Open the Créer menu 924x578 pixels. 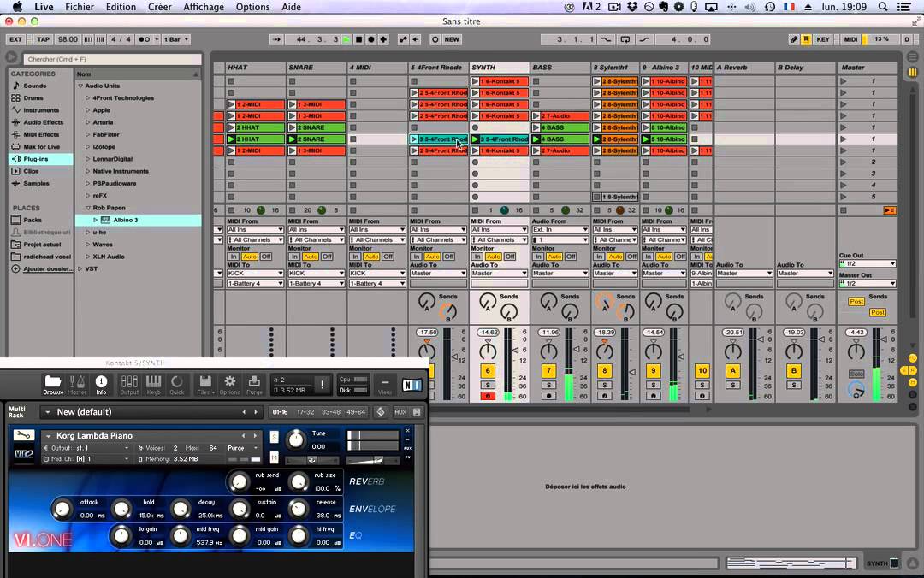(x=159, y=7)
